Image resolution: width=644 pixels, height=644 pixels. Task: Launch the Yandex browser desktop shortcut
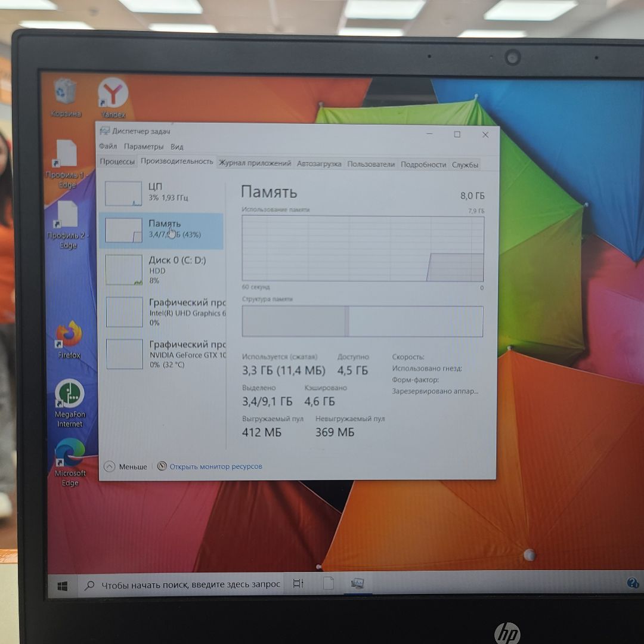pos(113,94)
